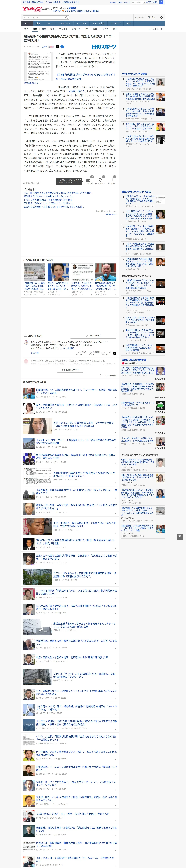The width and height of the screenshot is (186, 868).
Task: Select the スポーツ category
Action: click(x=76, y=29)
